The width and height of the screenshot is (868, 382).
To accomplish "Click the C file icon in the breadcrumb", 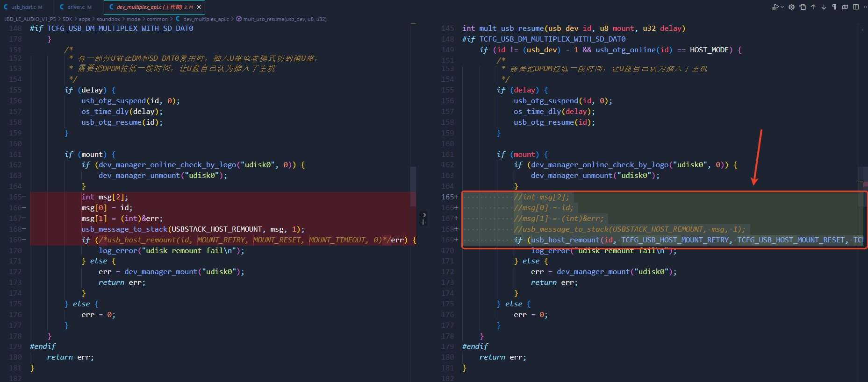I will 178,19.
